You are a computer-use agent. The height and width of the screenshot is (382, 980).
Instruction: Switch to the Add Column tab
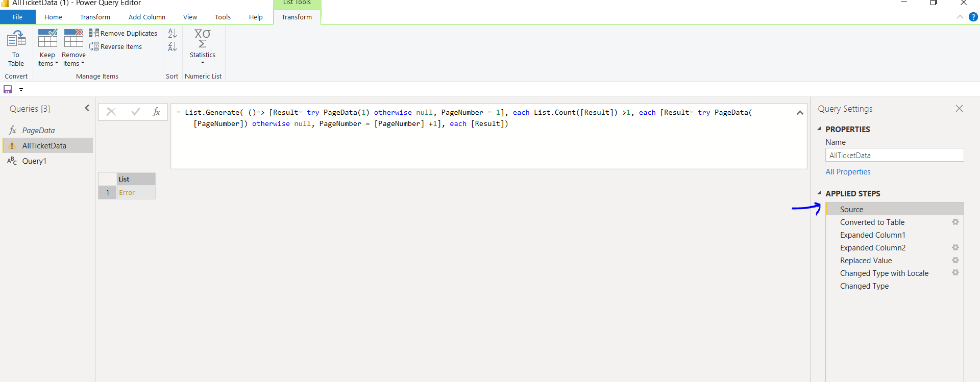tap(147, 17)
